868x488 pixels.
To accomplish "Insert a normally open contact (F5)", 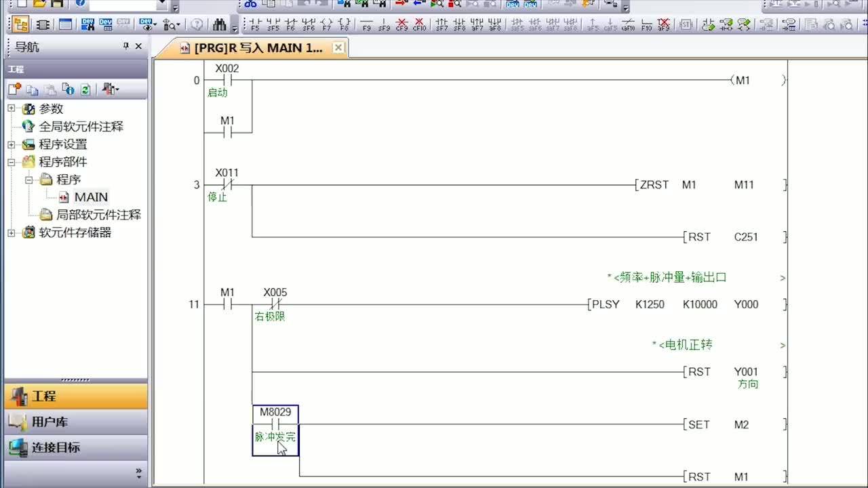I will click(255, 25).
